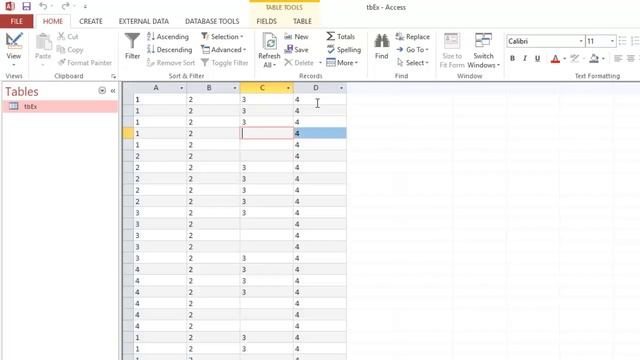The width and height of the screenshot is (640, 360).
Task: Open column B header dropdown
Action: (235, 88)
